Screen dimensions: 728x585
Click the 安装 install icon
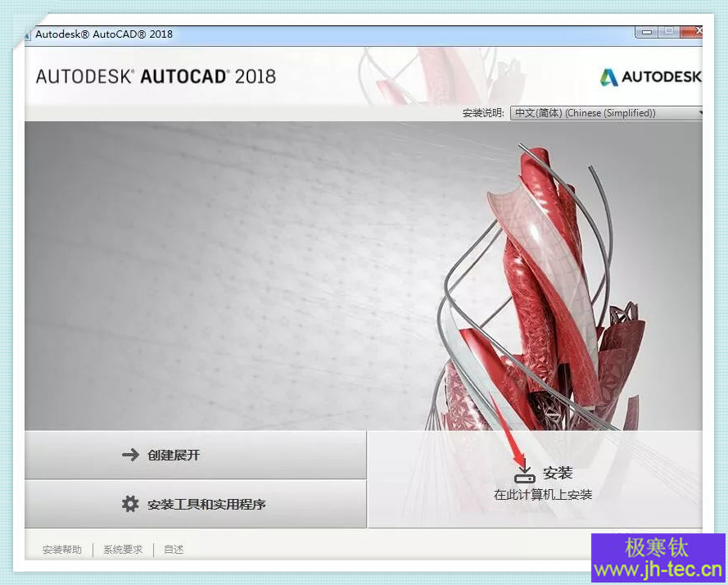click(x=525, y=472)
